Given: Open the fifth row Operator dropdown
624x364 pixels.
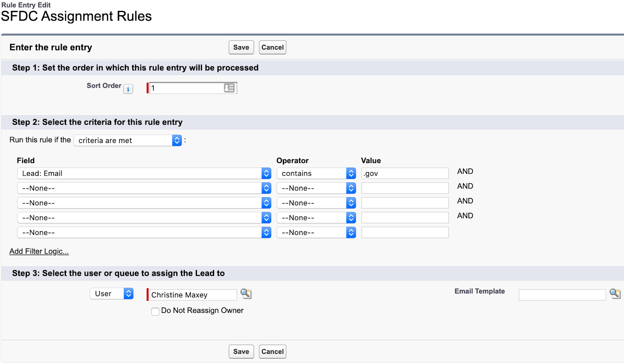Looking at the screenshot, I should coord(316,233).
